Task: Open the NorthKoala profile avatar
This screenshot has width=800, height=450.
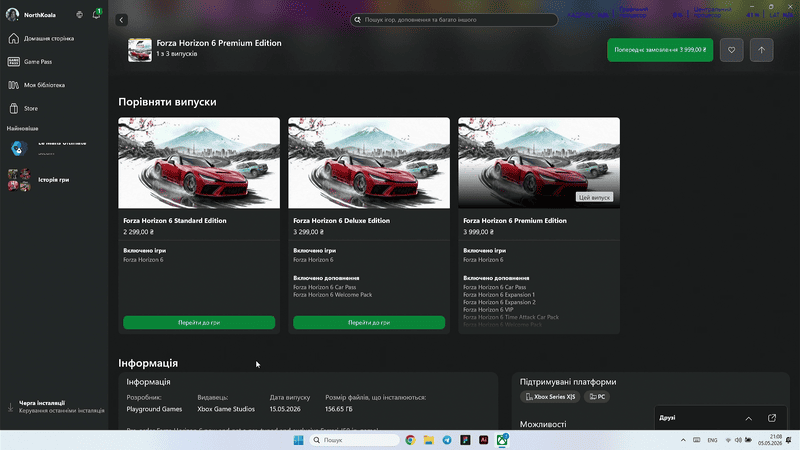Action: [x=12, y=15]
